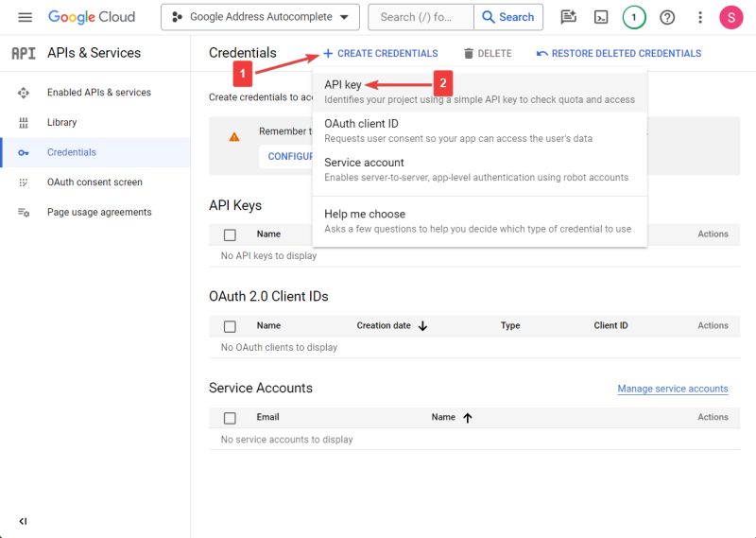Click RESTORE DELETED CREDENTIALS
The image size is (756, 538).
coord(619,53)
